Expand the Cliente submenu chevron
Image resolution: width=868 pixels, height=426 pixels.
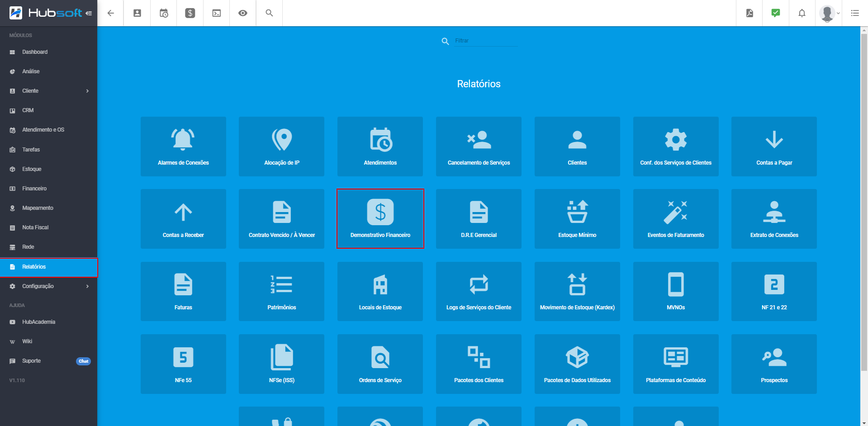click(87, 91)
